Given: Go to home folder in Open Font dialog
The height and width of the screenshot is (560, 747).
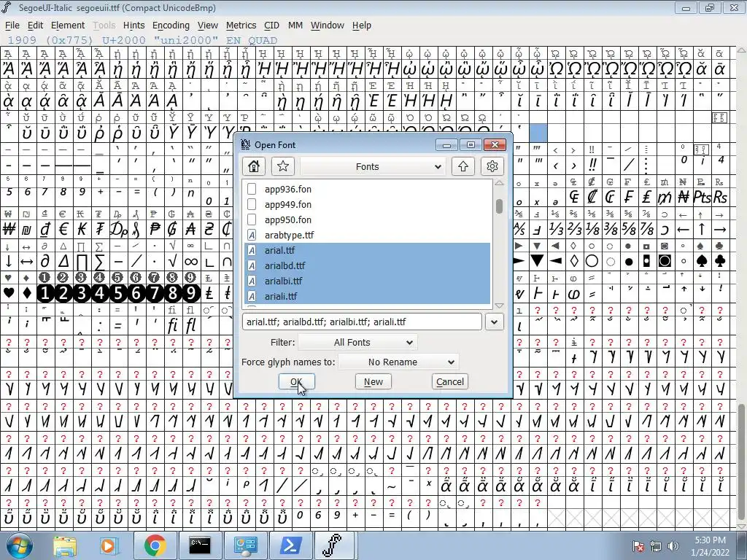Looking at the screenshot, I should [x=253, y=166].
